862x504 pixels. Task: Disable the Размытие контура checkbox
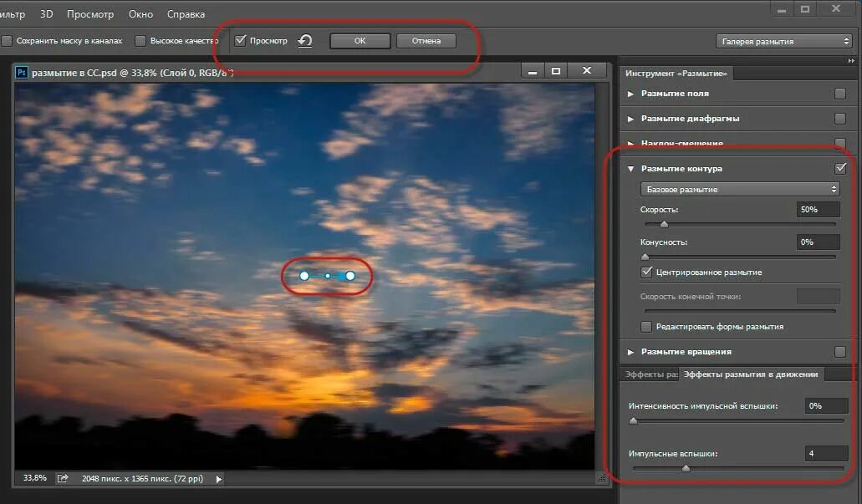840,168
